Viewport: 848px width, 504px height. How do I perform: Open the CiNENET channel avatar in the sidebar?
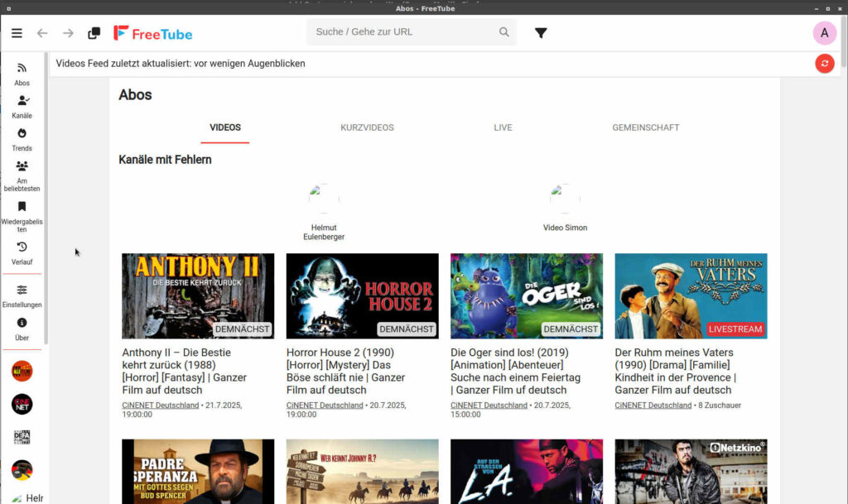[x=22, y=404]
